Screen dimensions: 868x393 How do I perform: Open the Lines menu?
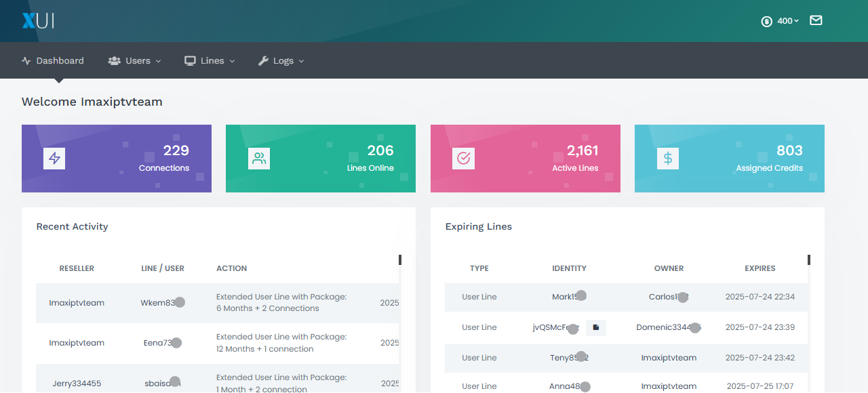click(x=210, y=61)
